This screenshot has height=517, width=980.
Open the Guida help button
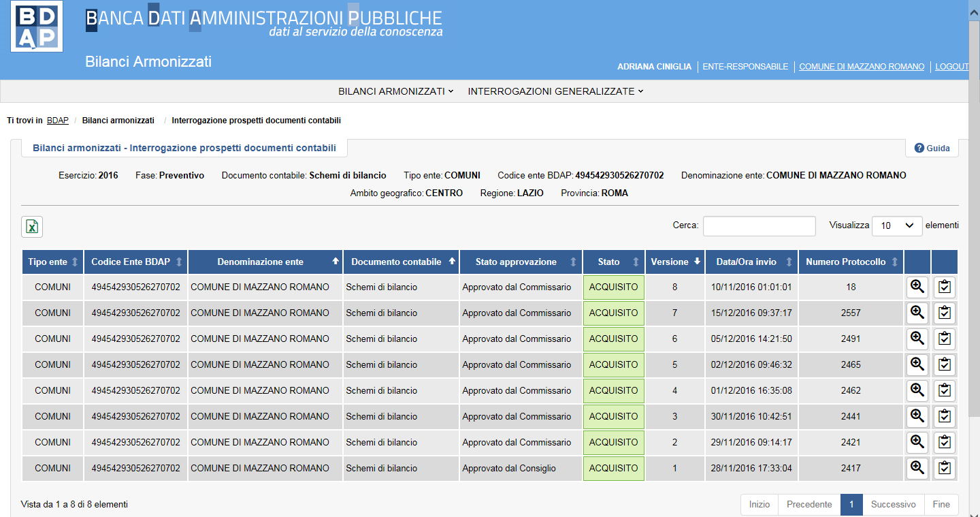(932, 148)
